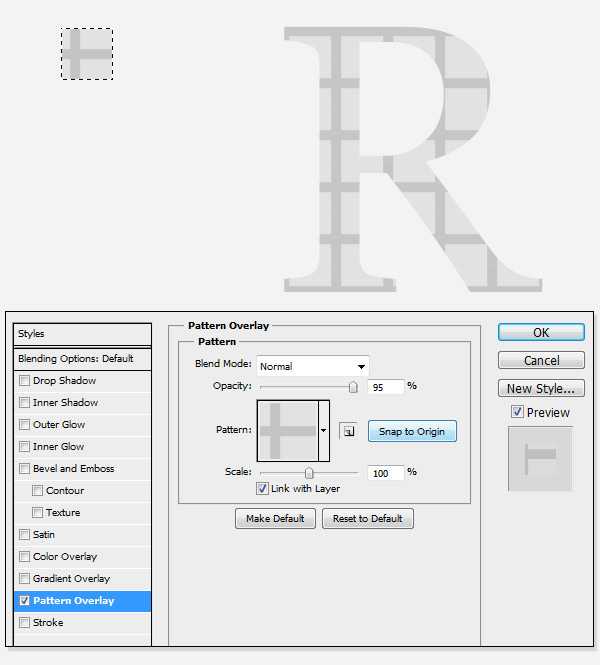The image size is (600, 665).
Task: Confirm with the OK button
Action: tap(541, 332)
